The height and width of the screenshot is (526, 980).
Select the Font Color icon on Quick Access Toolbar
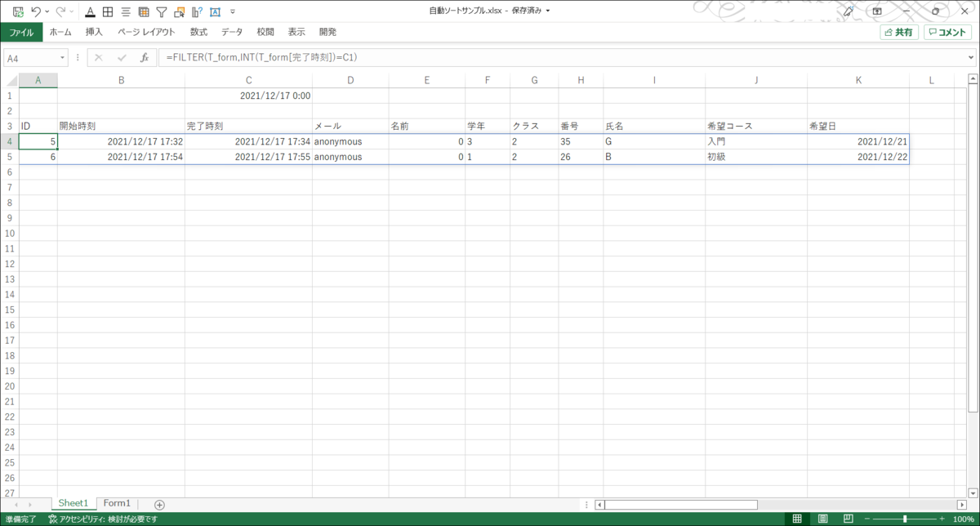(90, 11)
